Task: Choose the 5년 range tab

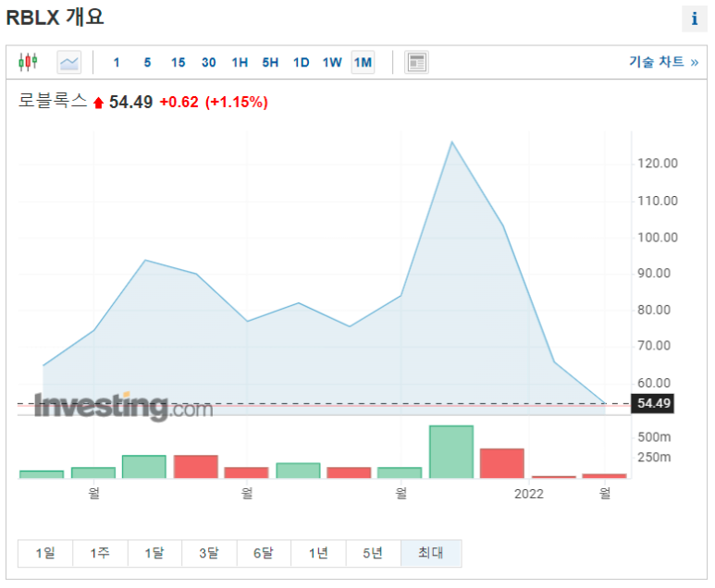Action: click(x=373, y=553)
